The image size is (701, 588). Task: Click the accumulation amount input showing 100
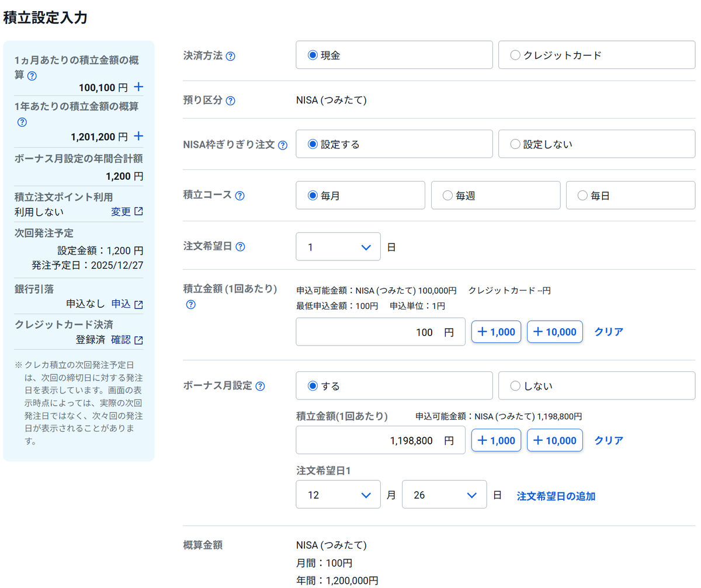[x=380, y=332]
